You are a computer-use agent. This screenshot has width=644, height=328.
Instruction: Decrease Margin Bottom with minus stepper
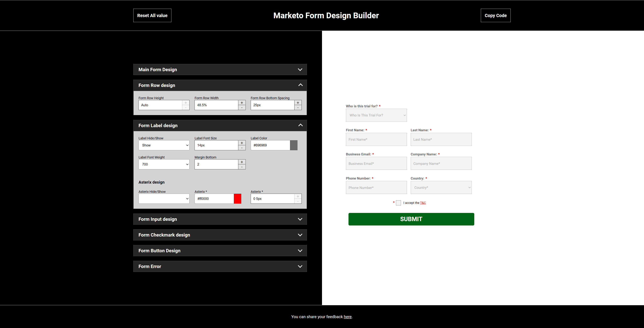[x=241, y=167]
